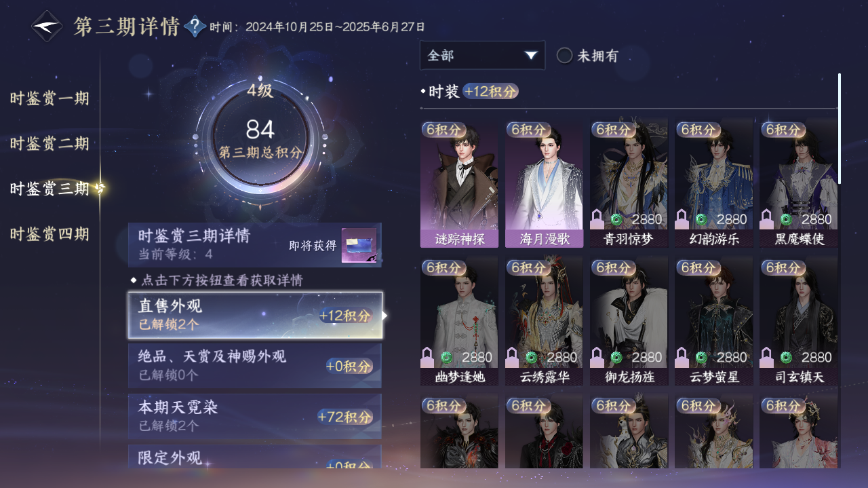Click the lock icon on 青羽惊梦

click(597, 219)
